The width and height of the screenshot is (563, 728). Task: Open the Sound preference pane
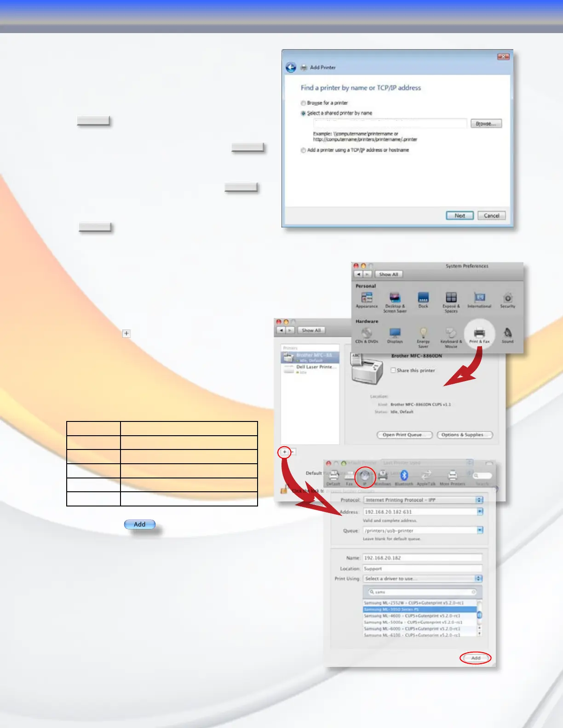(x=508, y=336)
